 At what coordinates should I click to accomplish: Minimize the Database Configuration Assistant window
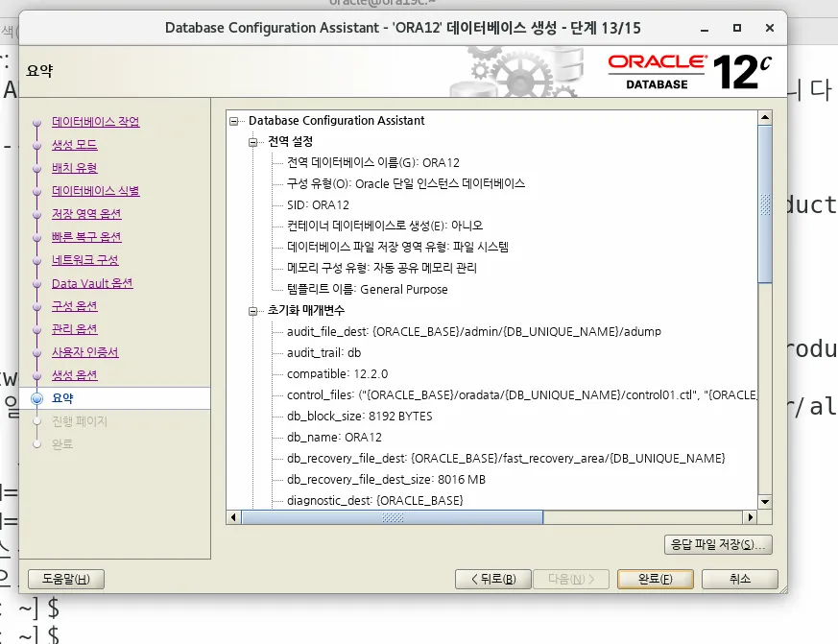705,29
